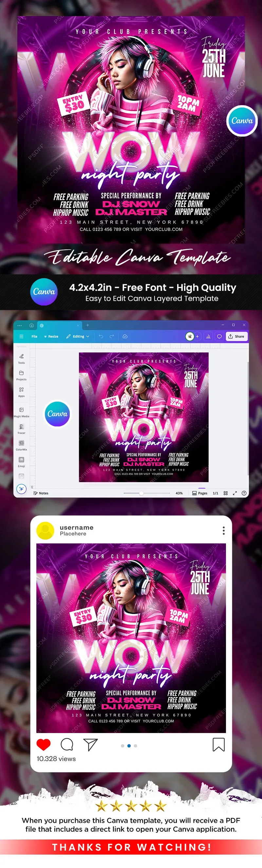
Task: Open Projects in the Canva sidebar
Action: coord(21,375)
